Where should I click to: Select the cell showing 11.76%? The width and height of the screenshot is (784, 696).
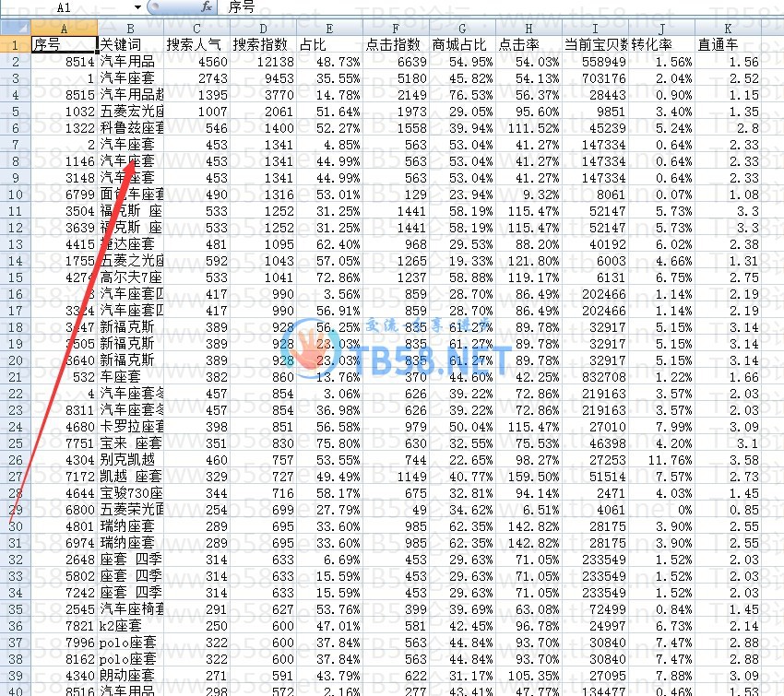tap(662, 460)
